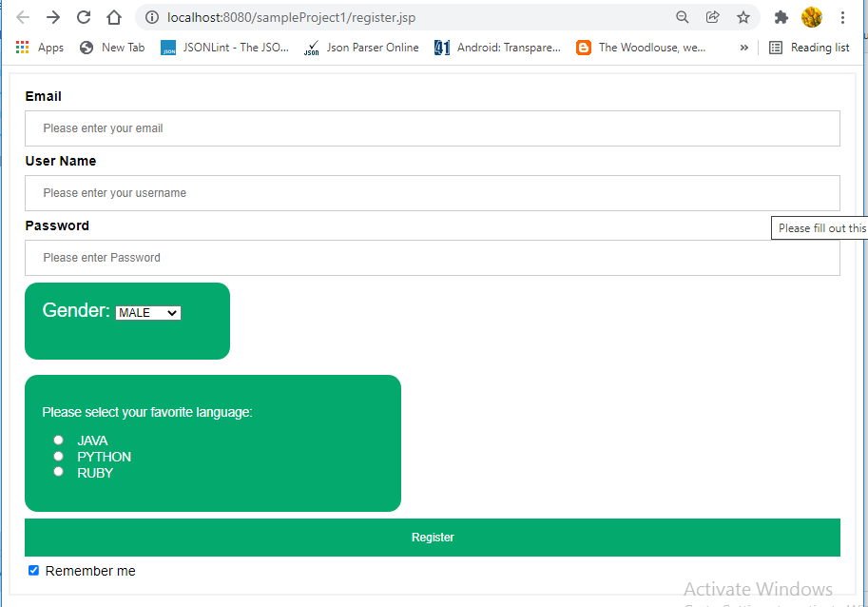The width and height of the screenshot is (868, 607).
Task: Go to the browser home page icon
Action: coord(114,17)
